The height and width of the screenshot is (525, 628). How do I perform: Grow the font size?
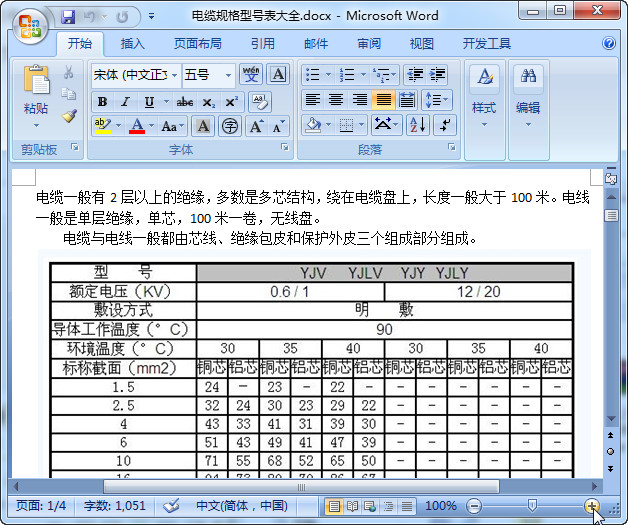tap(256, 126)
